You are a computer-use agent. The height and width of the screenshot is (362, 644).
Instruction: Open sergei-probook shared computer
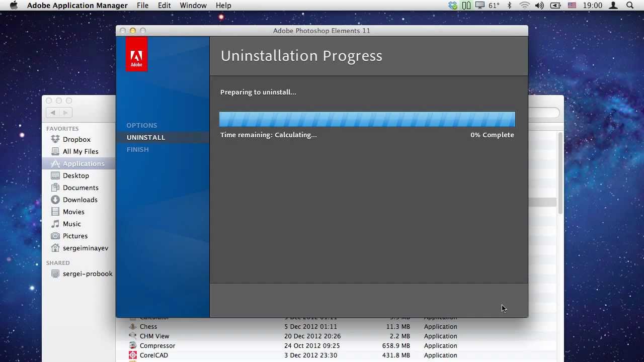pos(88,274)
